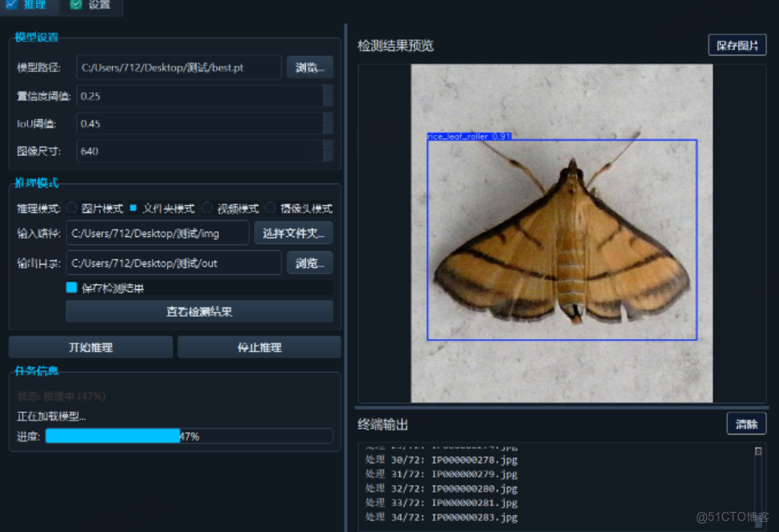Click the terminal output scrollbar
779x532 pixels.
pyautogui.click(x=758, y=487)
